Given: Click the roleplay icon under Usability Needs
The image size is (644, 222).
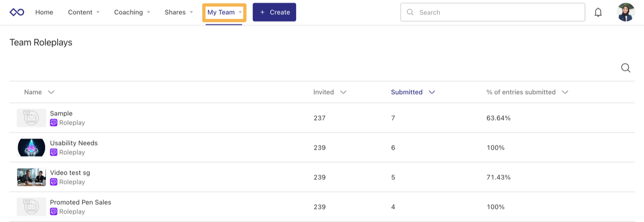Looking at the screenshot, I should click(54, 152).
